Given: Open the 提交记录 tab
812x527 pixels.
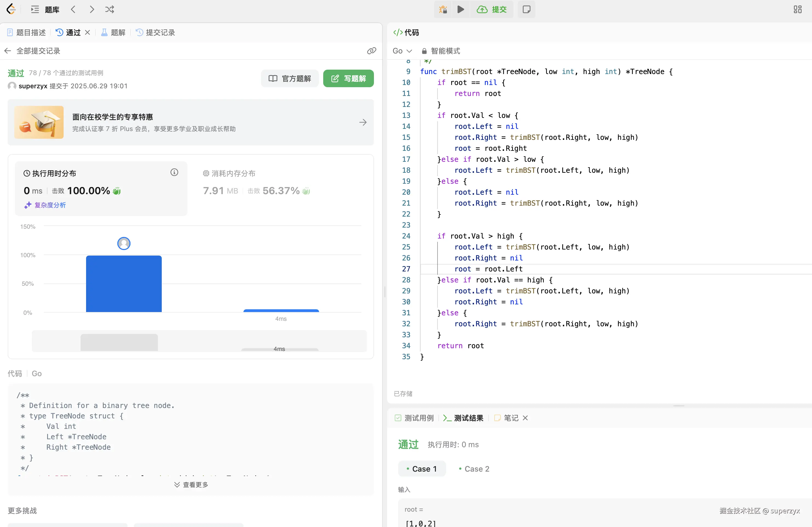Looking at the screenshot, I should (156, 32).
